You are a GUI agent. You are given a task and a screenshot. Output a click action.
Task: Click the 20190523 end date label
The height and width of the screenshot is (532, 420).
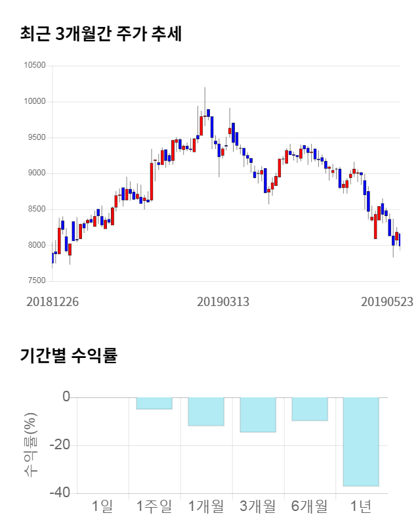387,301
